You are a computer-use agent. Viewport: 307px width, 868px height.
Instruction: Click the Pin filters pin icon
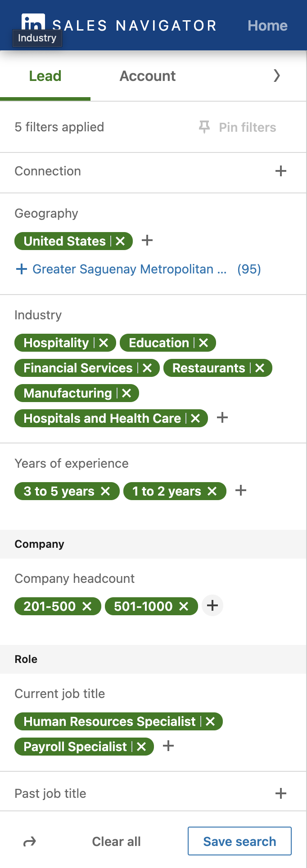(x=204, y=127)
